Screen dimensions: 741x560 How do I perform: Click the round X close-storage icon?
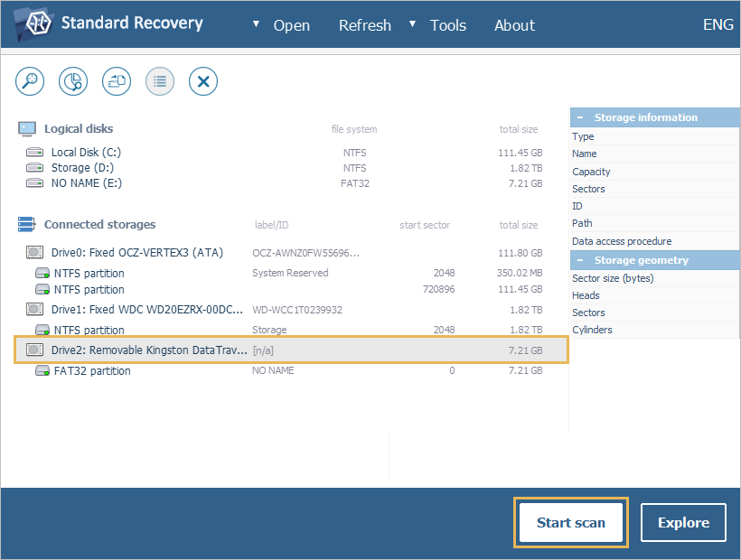pos(203,81)
